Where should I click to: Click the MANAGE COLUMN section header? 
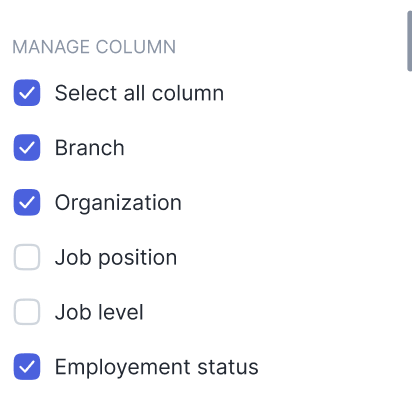(x=94, y=47)
